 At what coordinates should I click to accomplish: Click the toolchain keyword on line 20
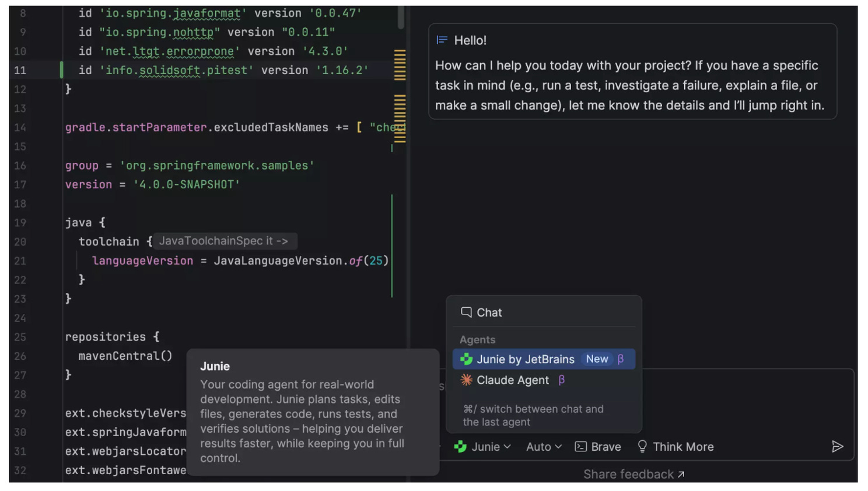[109, 241]
